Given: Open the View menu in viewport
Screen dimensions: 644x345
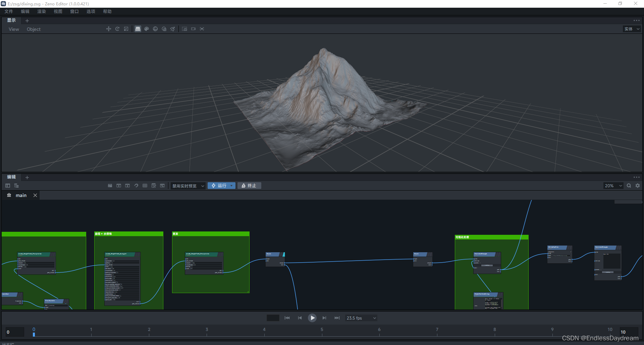Looking at the screenshot, I should (x=14, y=29).
